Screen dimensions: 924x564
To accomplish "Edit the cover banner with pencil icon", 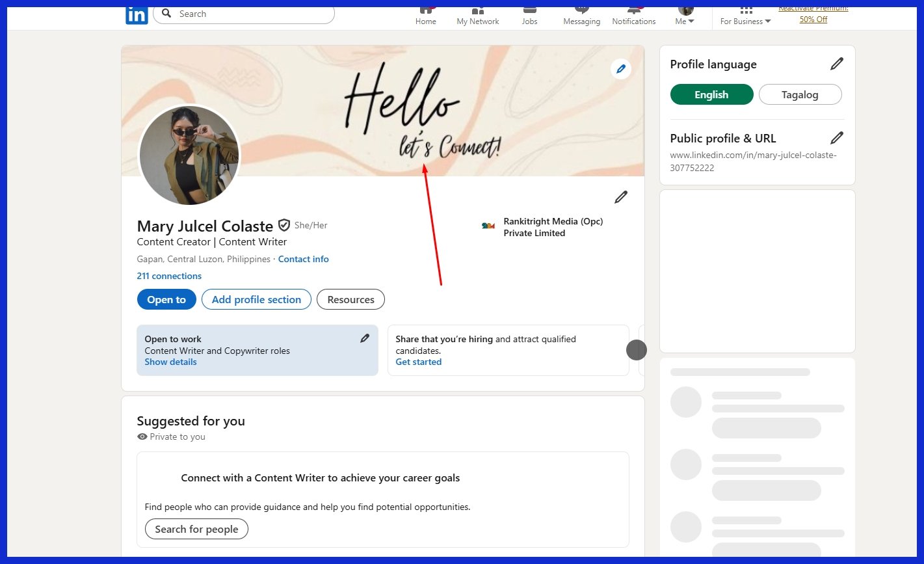I will click(621, 69).
